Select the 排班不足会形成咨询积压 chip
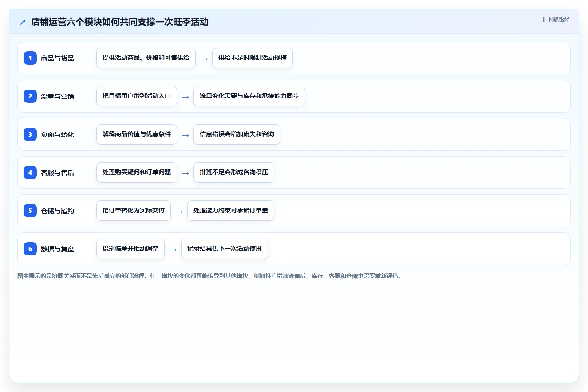588x392 pixels. click(234, 172)
